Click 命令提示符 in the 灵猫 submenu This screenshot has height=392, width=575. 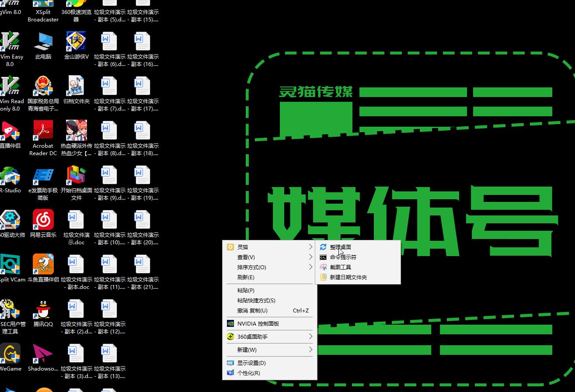coord(344,257)
